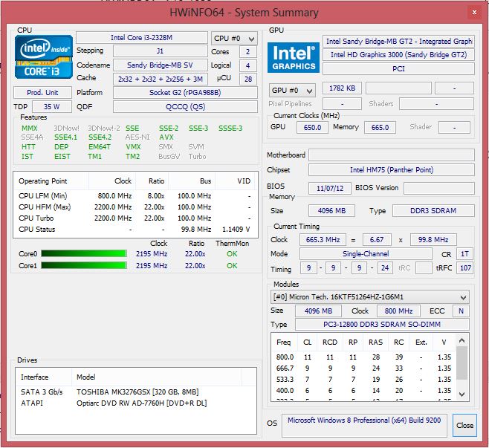Click the Intel Core i3-2328M name field

point(142,38)
